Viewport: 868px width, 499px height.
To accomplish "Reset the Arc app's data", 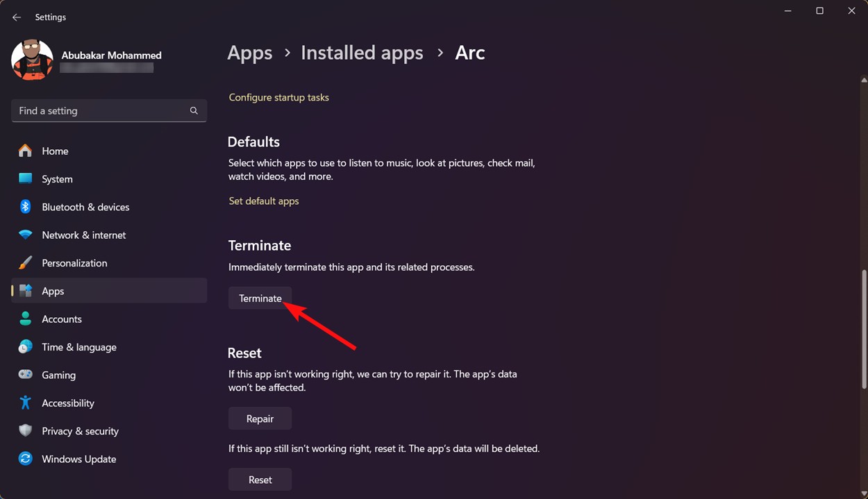I will click(260, 479).
